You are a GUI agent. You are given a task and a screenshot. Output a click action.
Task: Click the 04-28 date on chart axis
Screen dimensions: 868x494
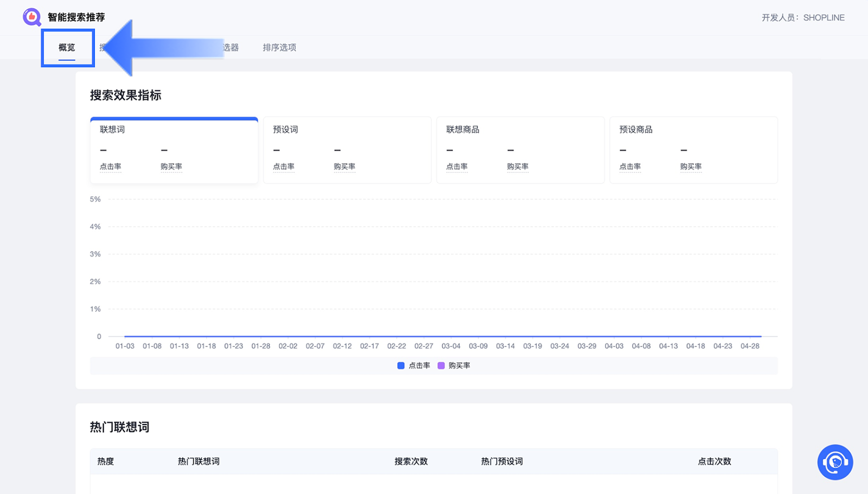click(750, 346)
